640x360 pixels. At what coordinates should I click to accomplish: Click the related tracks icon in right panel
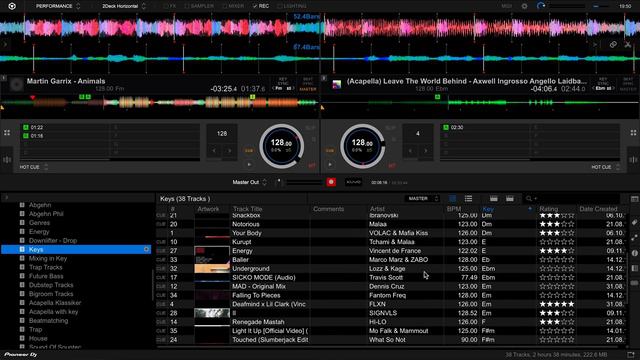click(634, 238)
